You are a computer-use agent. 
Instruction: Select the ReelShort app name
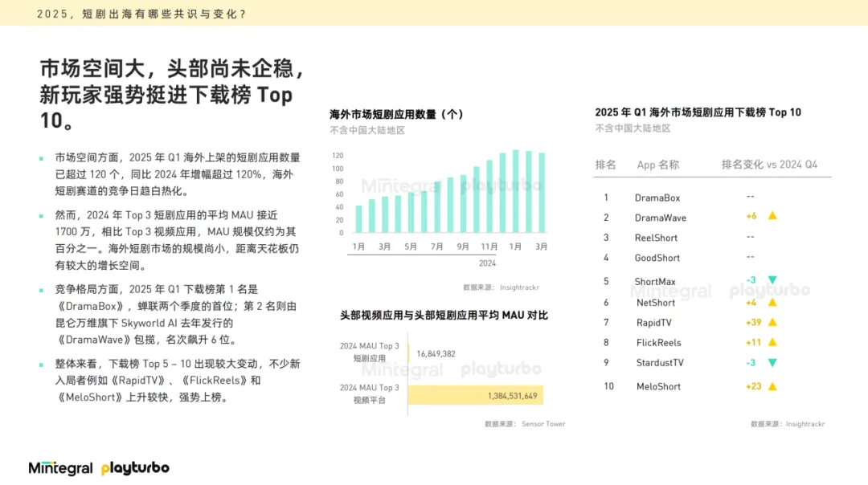(x=656, y=238)
